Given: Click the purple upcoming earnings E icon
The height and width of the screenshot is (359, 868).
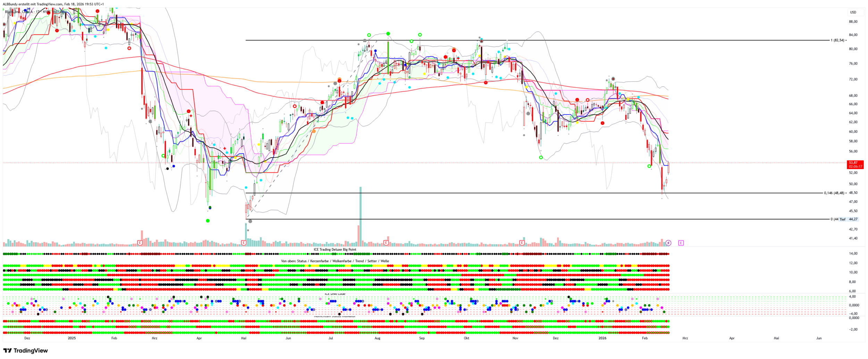Looking at the screenshot, I should tap(681, 243).
